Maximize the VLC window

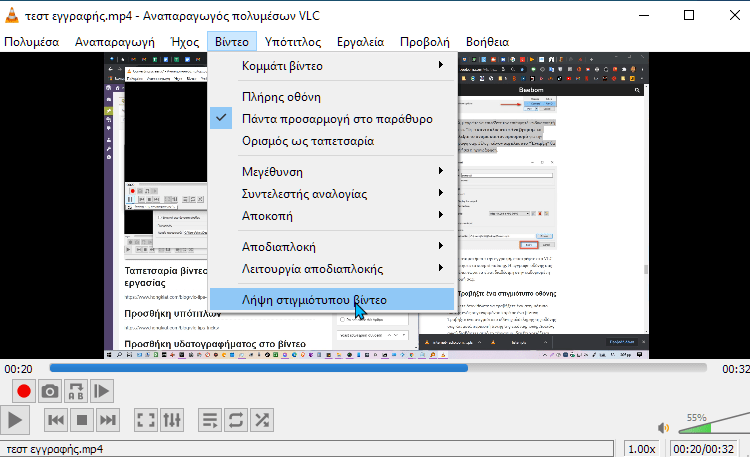pyautogui.click(x=689, y=15)
